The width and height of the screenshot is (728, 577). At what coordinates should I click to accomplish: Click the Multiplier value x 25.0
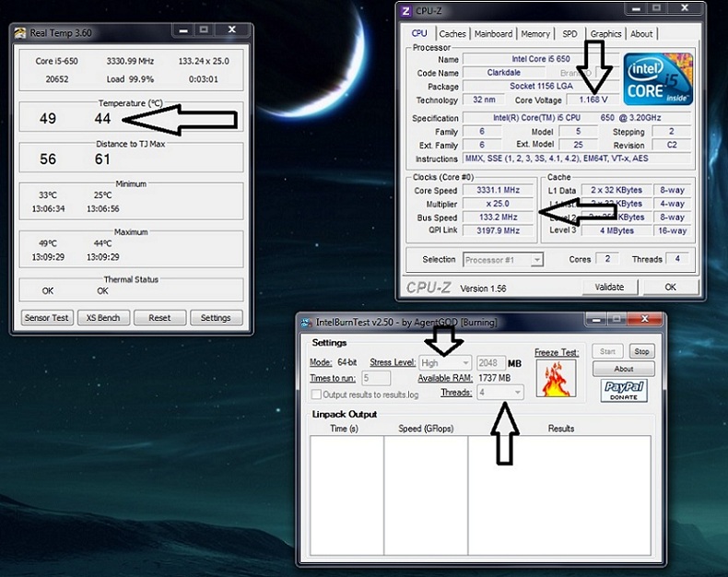point(498,204)
